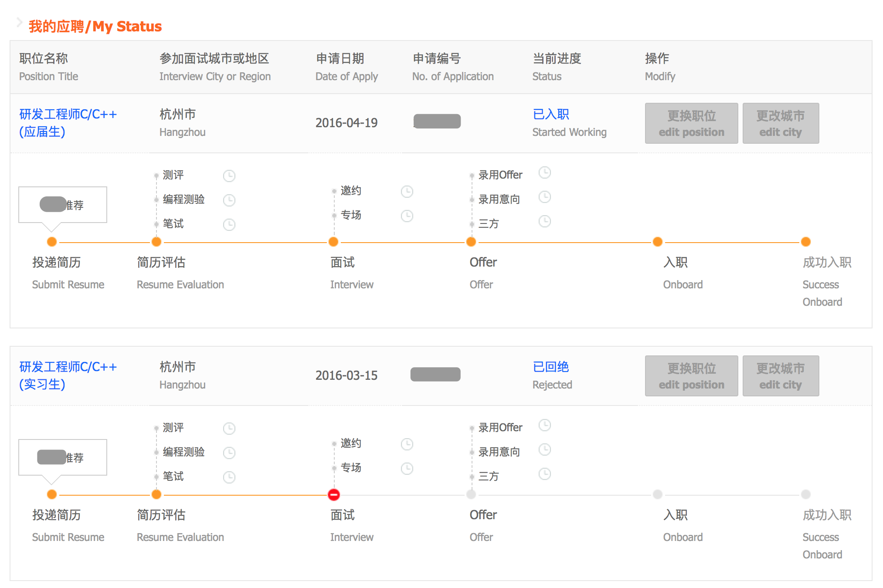Click 已入职 Started Working status link
This screenshot has height=588, width=883.
coord(551,115)
